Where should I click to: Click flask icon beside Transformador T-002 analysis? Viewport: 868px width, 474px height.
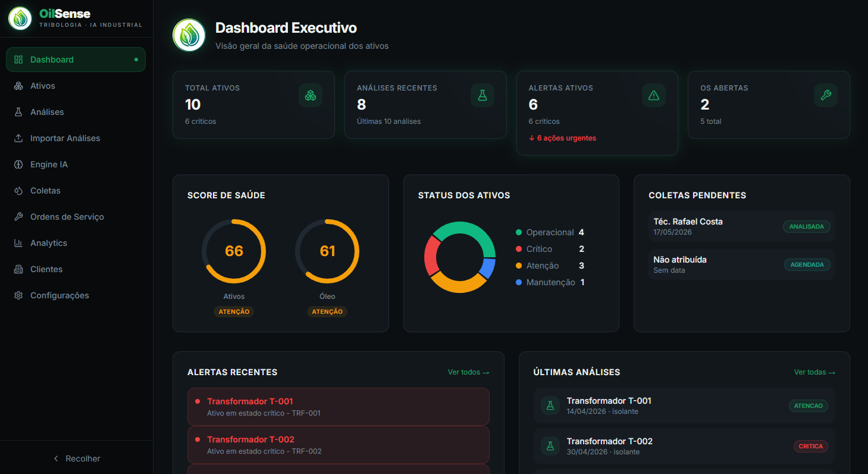(550, 446)
